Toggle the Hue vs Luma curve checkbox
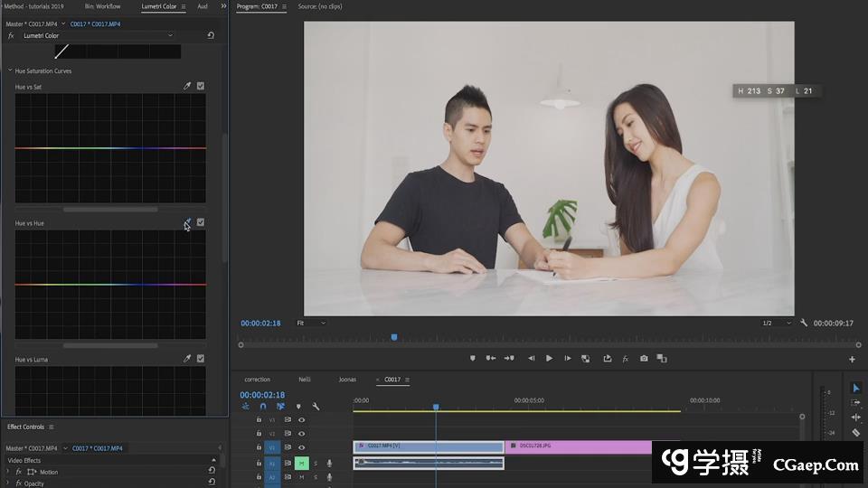 click(x=201, y=359)
